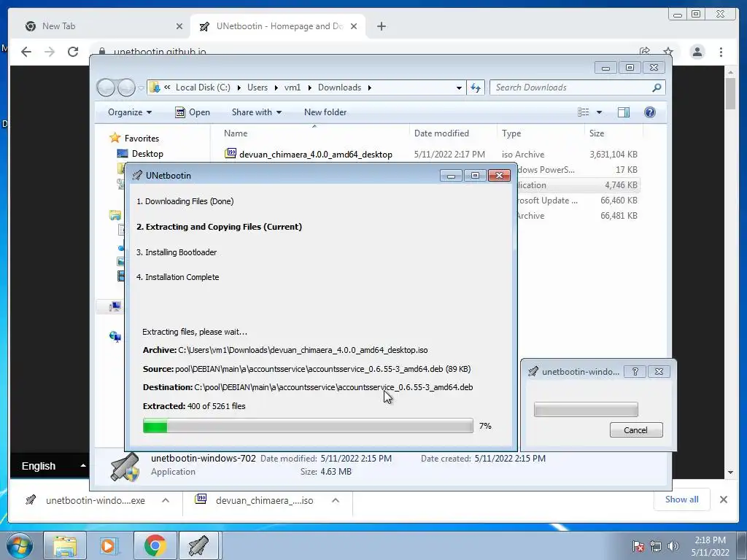
Task: Click the help button in unetbootin-windows dialog
Action: [635, 371]
